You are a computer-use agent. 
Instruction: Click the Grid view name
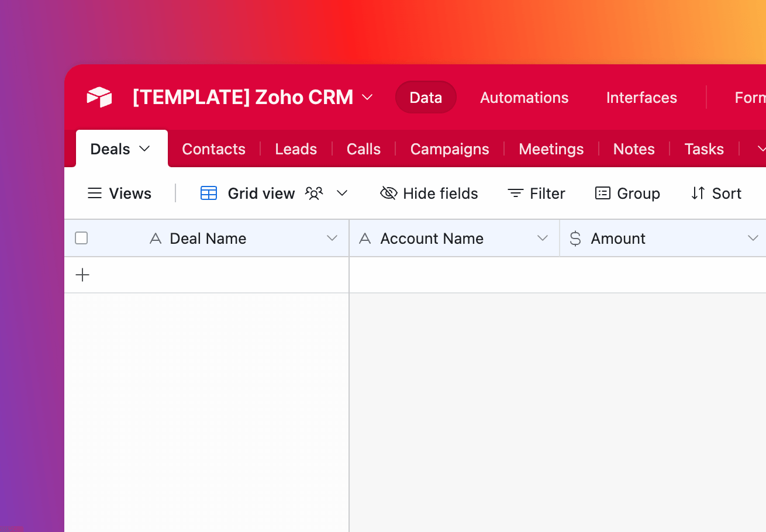[x=261, y=194]
